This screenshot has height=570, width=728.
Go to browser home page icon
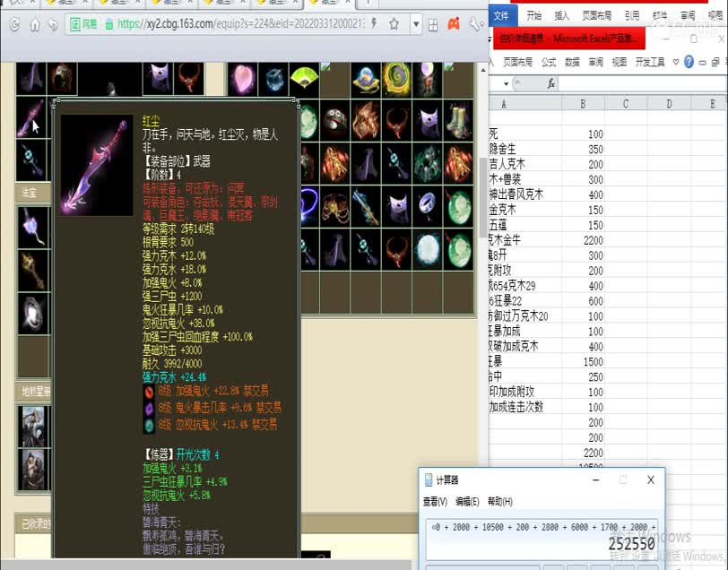pyautogui.click(x=35, y=24)
